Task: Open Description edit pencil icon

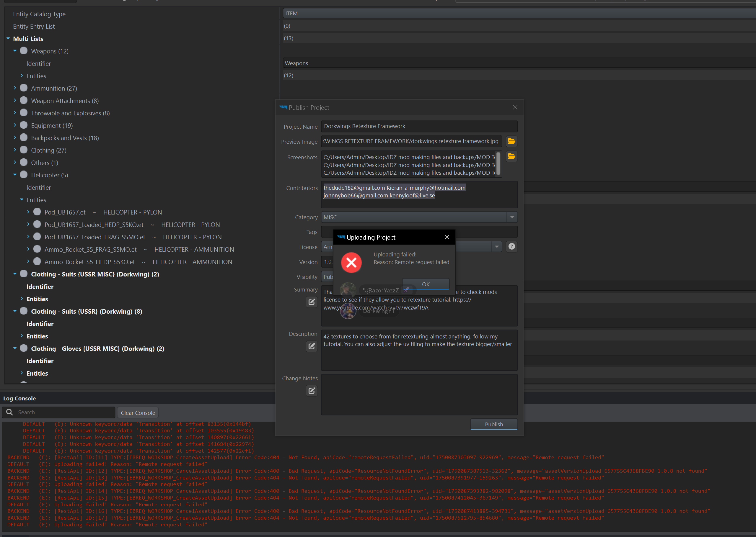Action: (x=311, y=346)
